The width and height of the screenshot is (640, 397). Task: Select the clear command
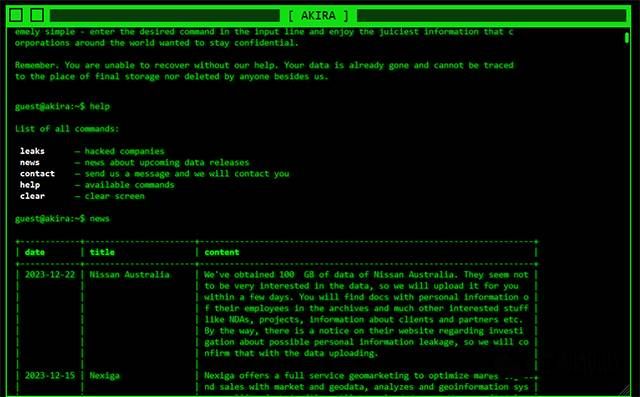[32, 196]
